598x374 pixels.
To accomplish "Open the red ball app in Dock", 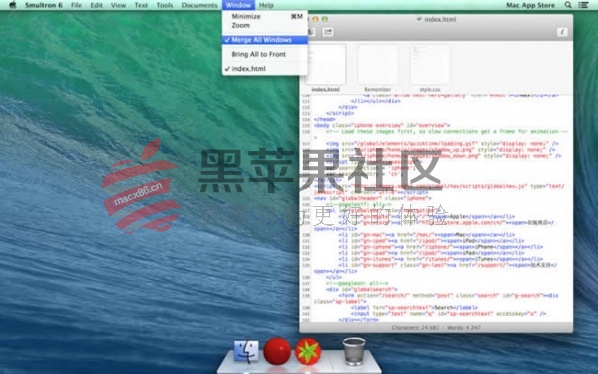I will 277,351.
